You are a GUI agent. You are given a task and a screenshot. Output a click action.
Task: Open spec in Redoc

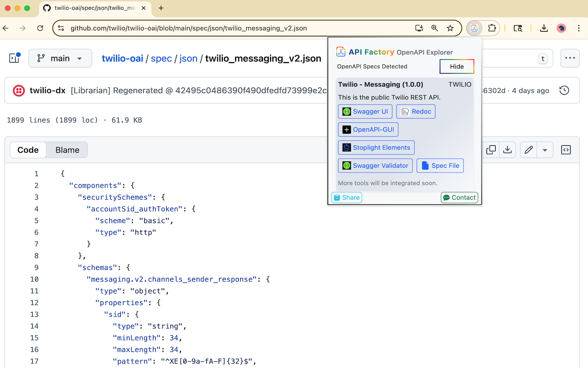pyautogui.click(x=416, y=111)
